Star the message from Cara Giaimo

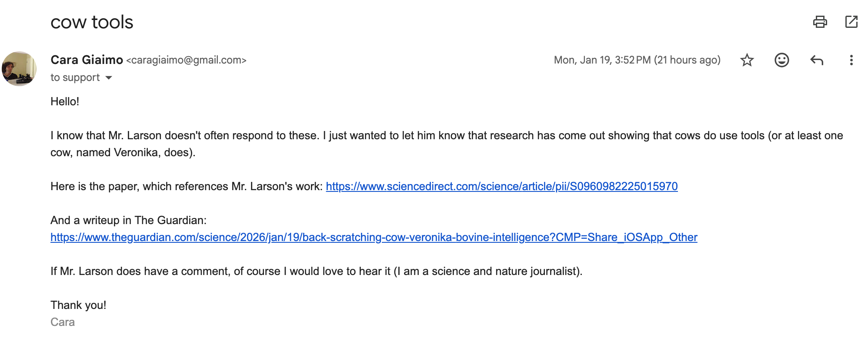(747, 60)
